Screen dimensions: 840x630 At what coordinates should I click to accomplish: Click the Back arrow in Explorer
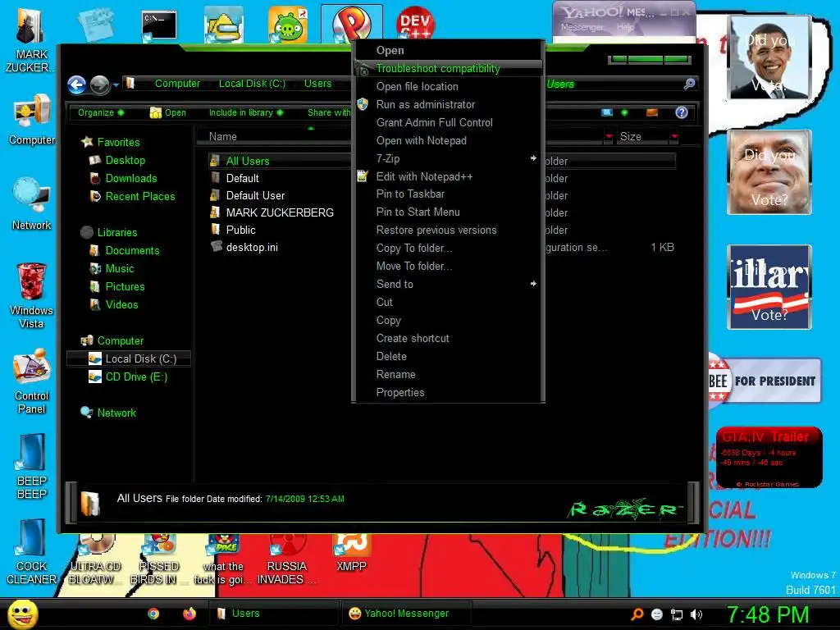point(77,84)
